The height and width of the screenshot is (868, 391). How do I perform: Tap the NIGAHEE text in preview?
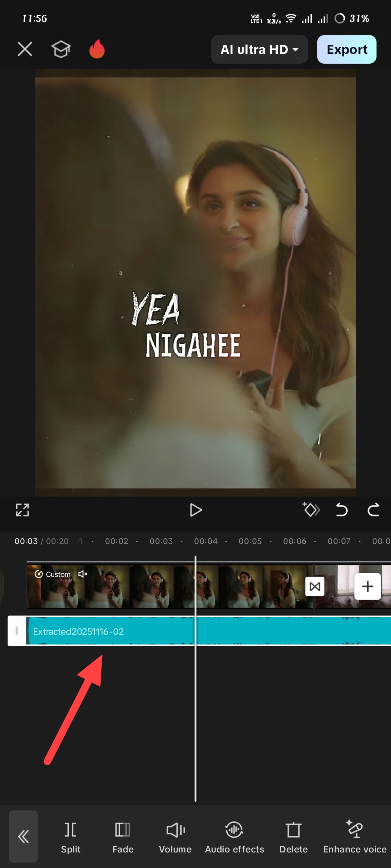(193, 345)
